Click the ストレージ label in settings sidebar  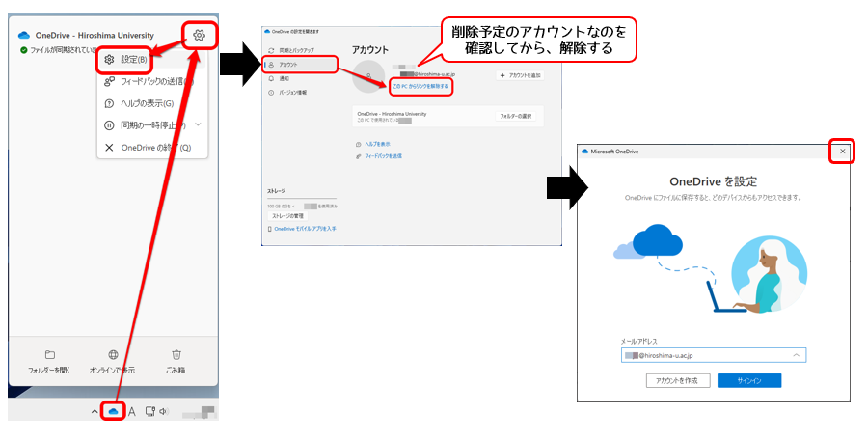(276, 190)
